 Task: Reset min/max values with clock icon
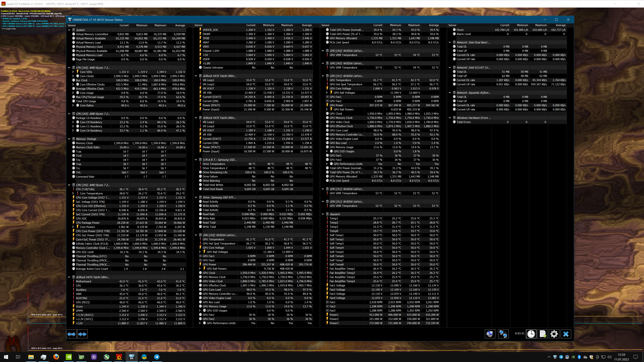(x=531, y=334)
